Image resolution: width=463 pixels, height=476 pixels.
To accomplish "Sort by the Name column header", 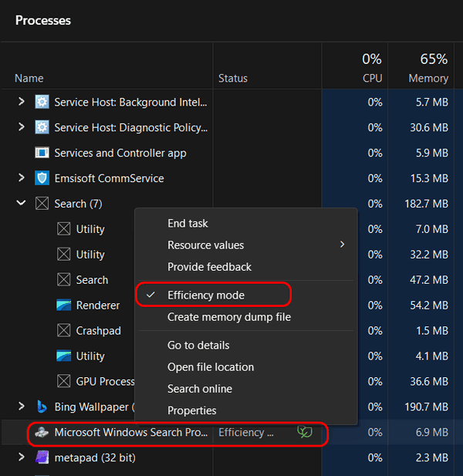I will coord(29,79).
